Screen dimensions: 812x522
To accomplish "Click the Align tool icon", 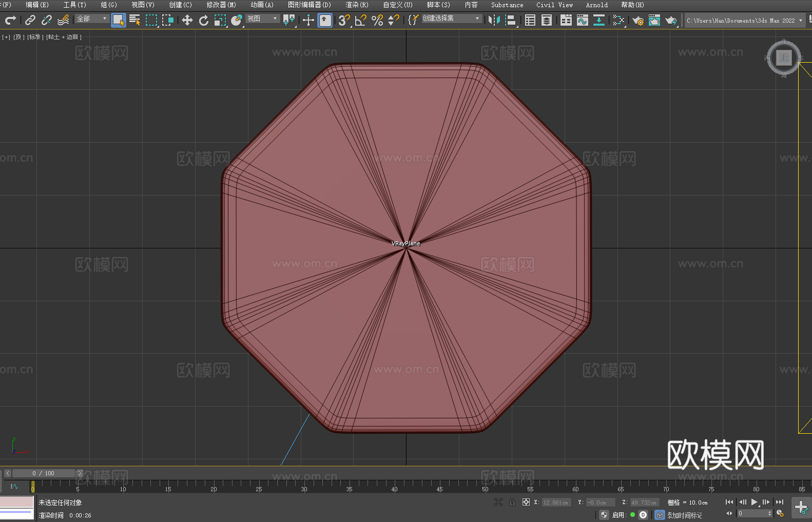I will pyautogui.click(x=511, y=20).
